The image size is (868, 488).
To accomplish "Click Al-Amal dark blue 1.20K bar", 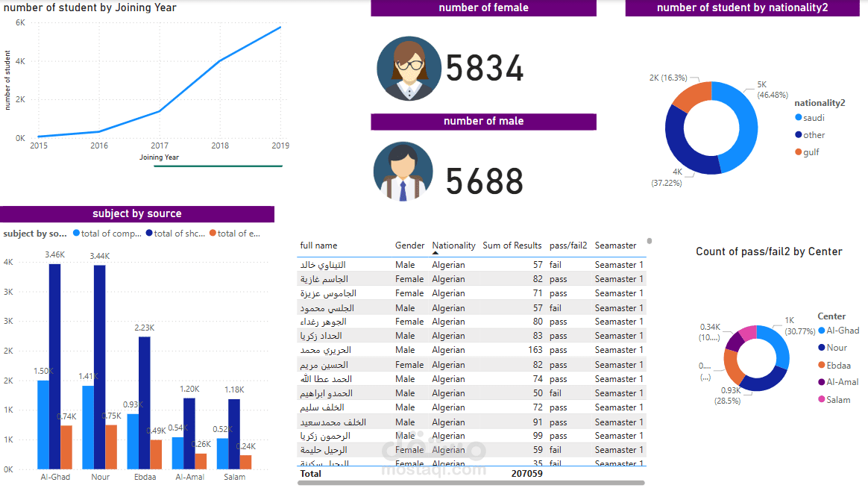I will (x=189, y=434).
